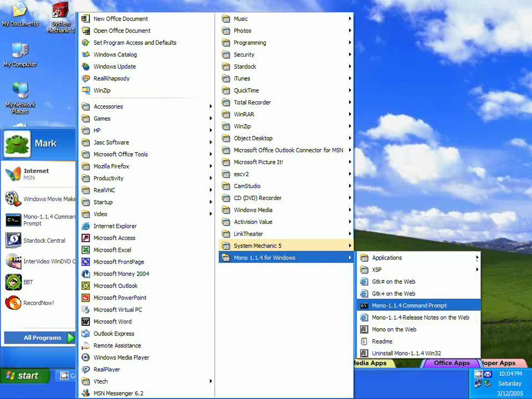Open Remote Assistance
Screen dimensions: 532x399
coord(146,345)
